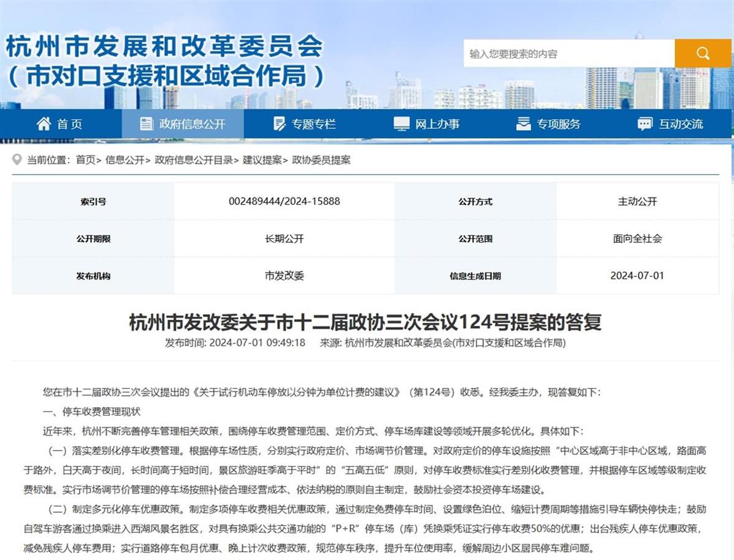Click the article title 关于市十二届政协三次会议124号提案的答复
The height and width of the screenshot is (560, 734).
click(367, 319)
